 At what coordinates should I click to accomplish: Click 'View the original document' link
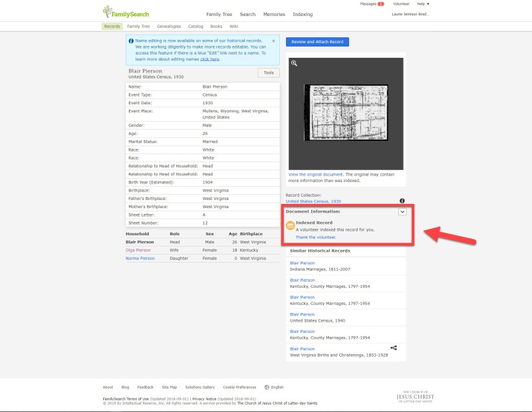315,175
